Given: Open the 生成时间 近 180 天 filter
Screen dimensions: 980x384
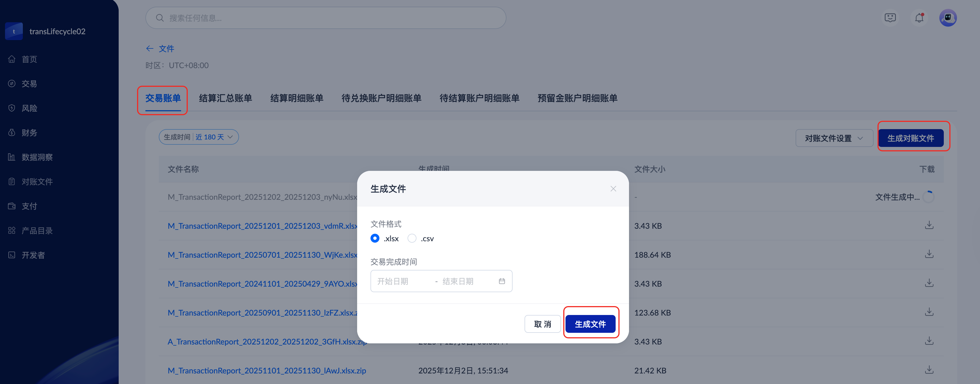Looking at the screenshot, I should (199, 137).
